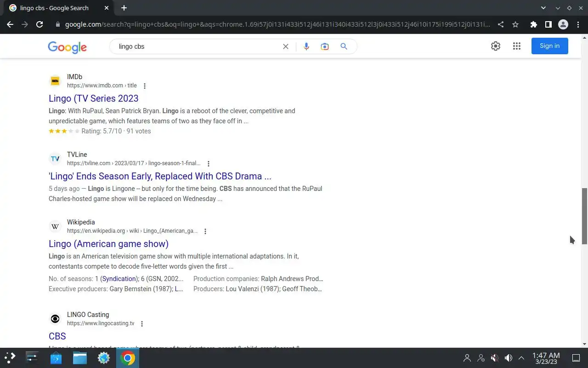Open the Google apps grid
This screenshot has height=368, width=588.
[x=517, y=46]
